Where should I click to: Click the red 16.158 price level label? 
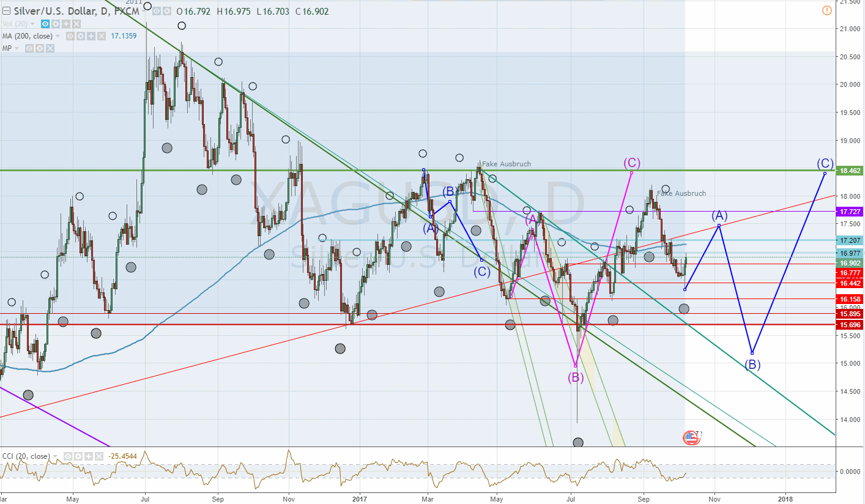[850, 299]
